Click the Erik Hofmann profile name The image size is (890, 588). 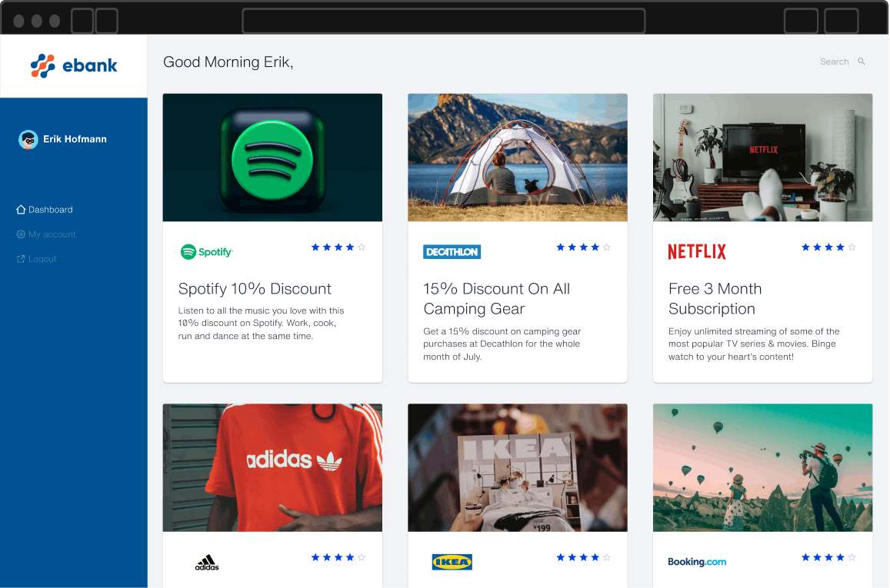tap(75, 139)
